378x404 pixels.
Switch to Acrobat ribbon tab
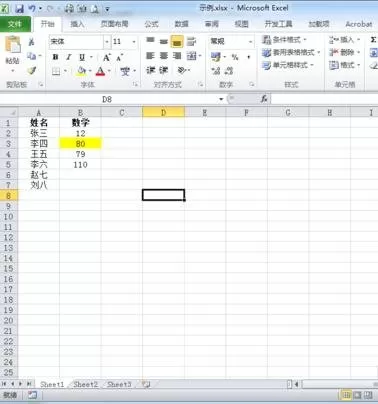tap(359, 24)
